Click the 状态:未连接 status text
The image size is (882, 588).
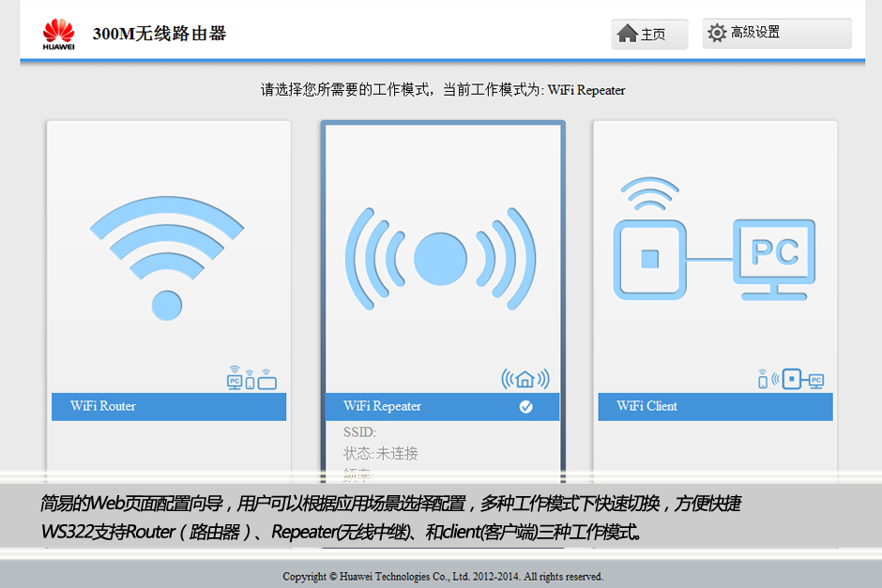(x=380, y=454)
